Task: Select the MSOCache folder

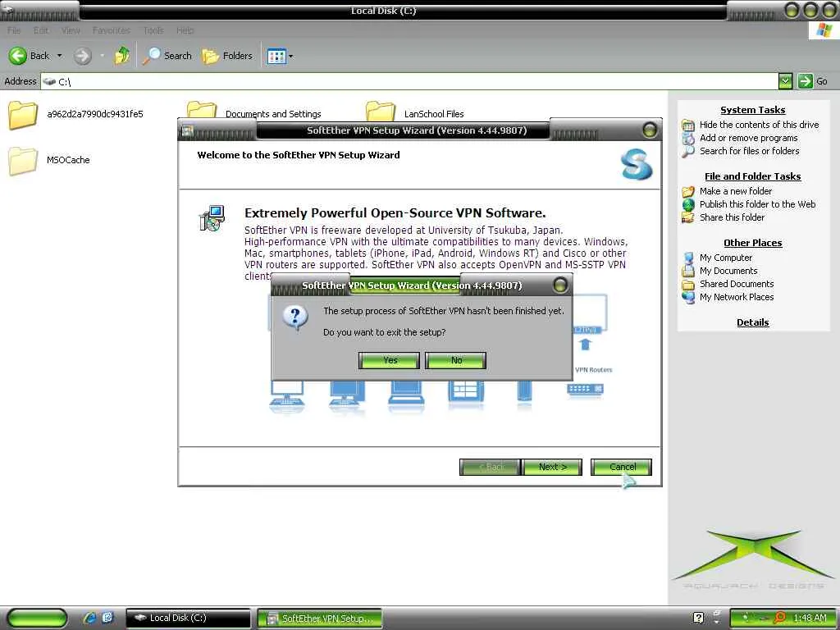Action: click(x=50, y=161)
